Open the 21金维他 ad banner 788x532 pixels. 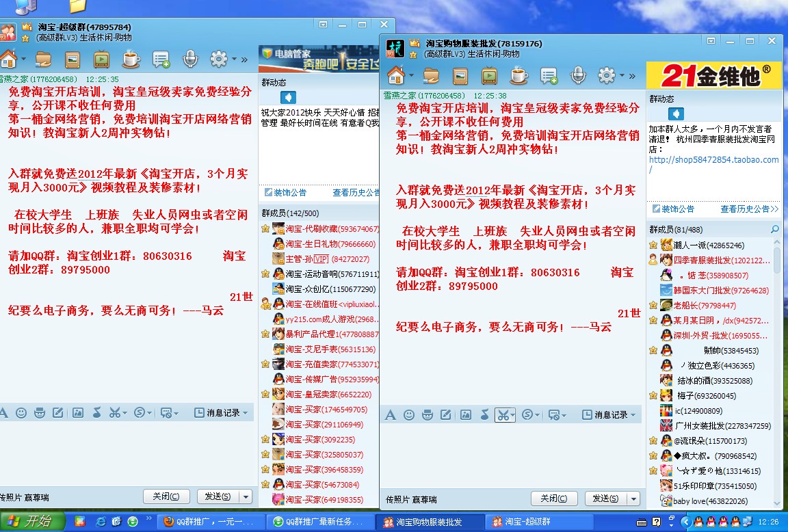coord(714,76)
